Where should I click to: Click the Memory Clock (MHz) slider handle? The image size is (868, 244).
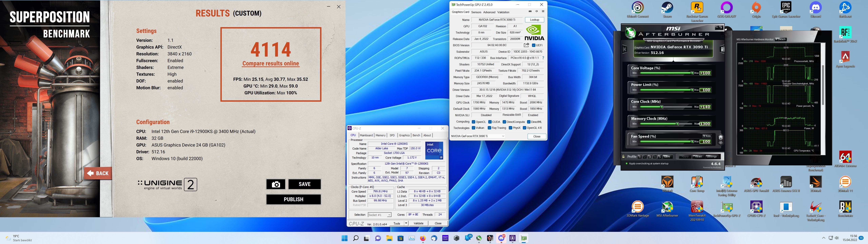[678, 124]
